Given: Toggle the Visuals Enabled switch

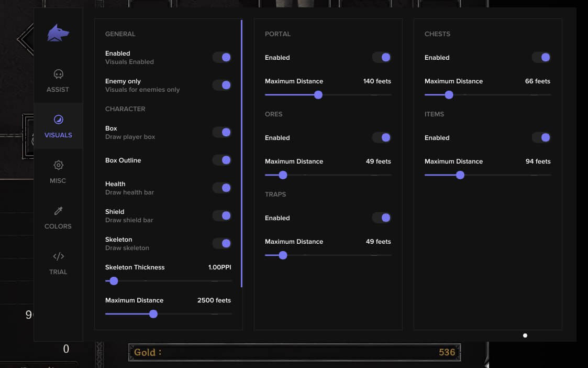Looking at the screenshot, I should 222,57.
